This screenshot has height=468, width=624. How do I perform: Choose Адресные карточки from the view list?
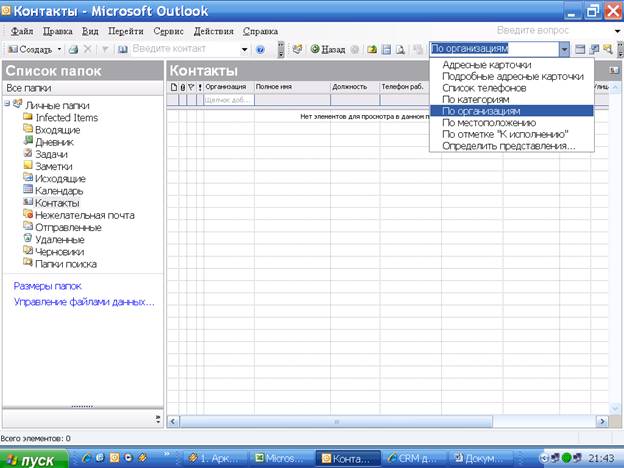pyautogui.click(x=486, y=65)
